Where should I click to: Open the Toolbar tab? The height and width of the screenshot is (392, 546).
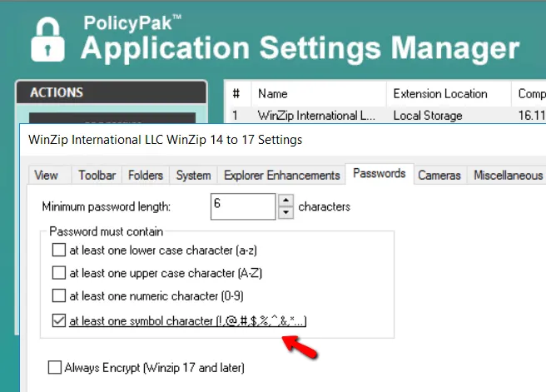coord(97,175)
